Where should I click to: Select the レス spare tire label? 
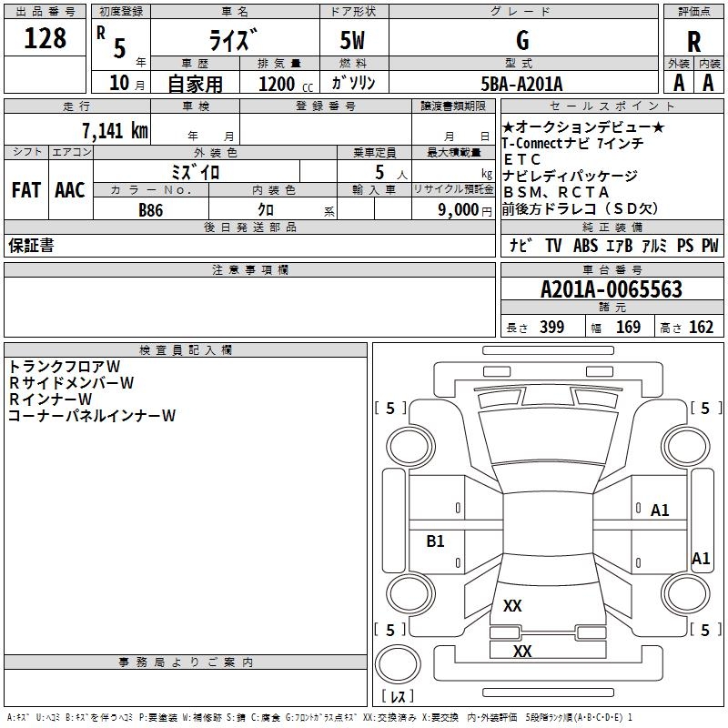(x=398, y=696)
